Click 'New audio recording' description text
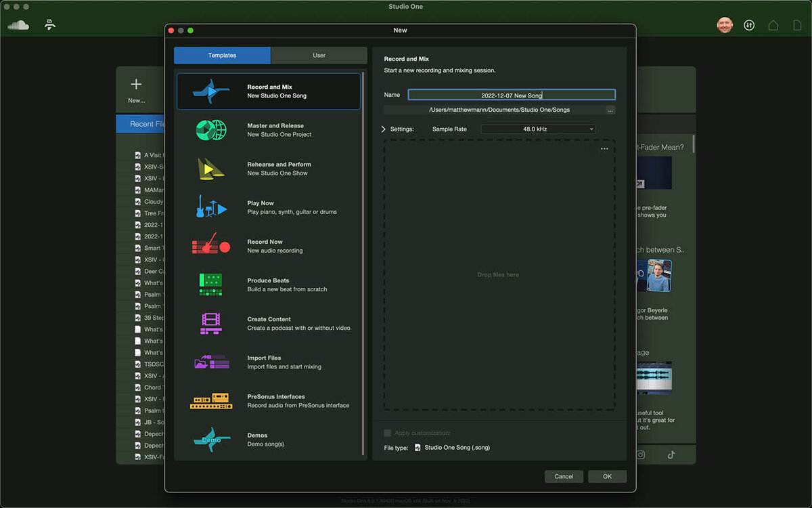 275,251
